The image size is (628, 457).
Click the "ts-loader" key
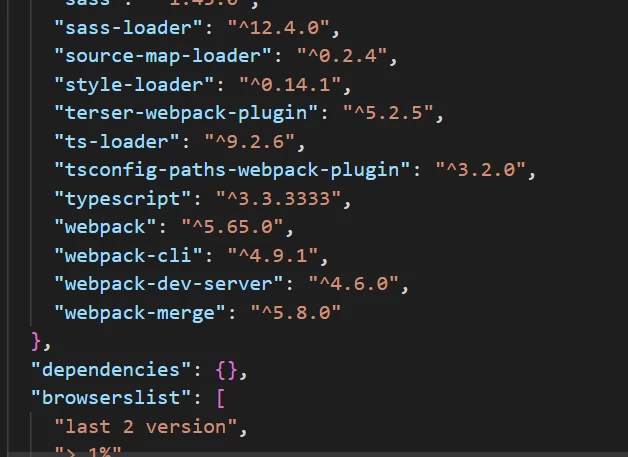pyautogui.click(x=117, y=142)
